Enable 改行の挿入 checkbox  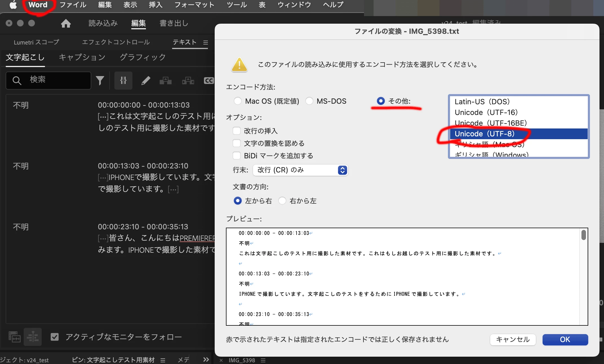[237, 131]
